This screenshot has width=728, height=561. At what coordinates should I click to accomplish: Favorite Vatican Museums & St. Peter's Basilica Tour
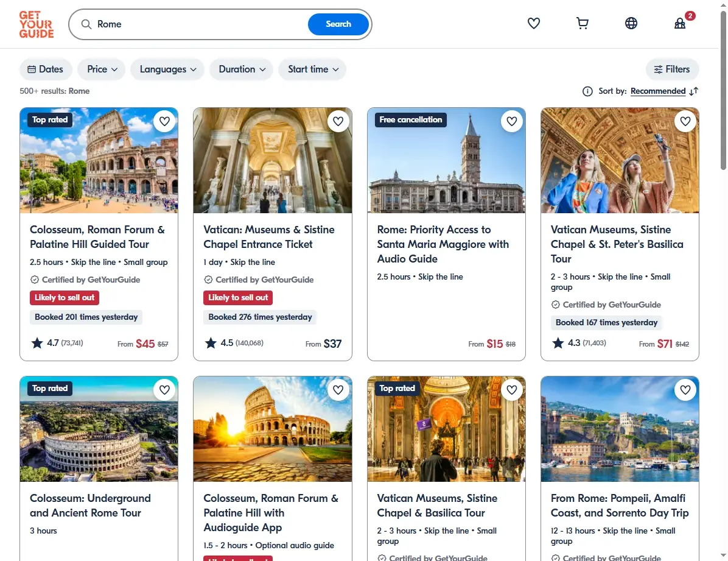[x=685, y=121]
